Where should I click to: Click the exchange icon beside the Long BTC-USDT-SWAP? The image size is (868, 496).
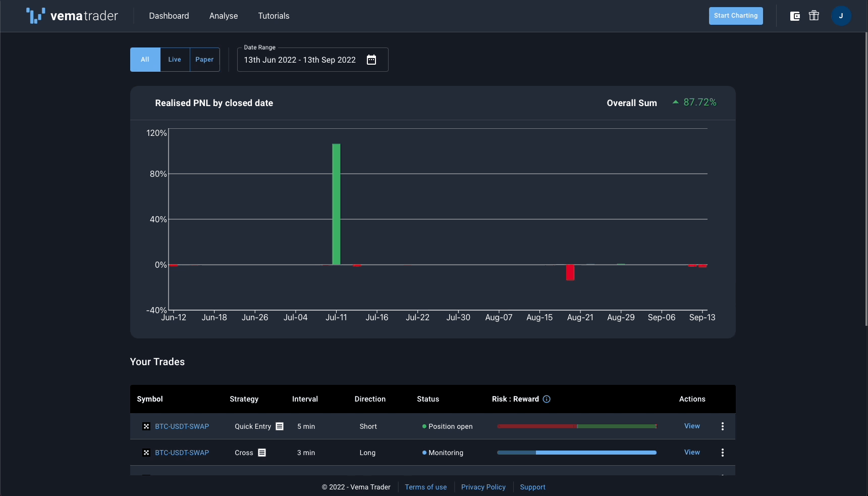tap(146, 453)
